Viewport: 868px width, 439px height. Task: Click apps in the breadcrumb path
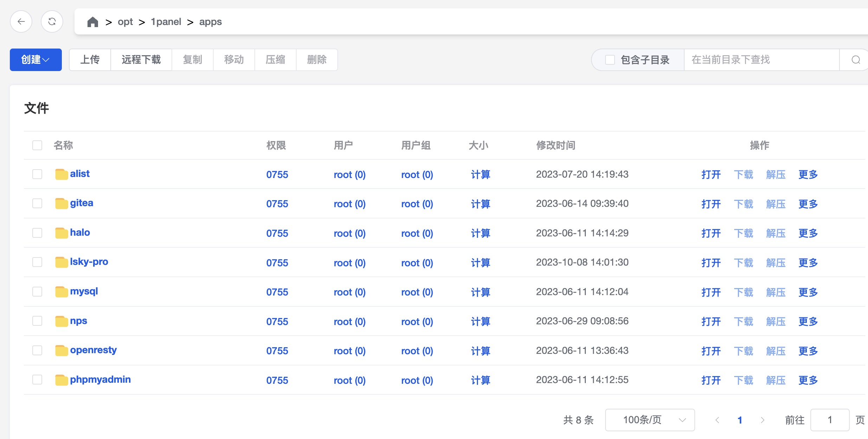click(210, 22)
